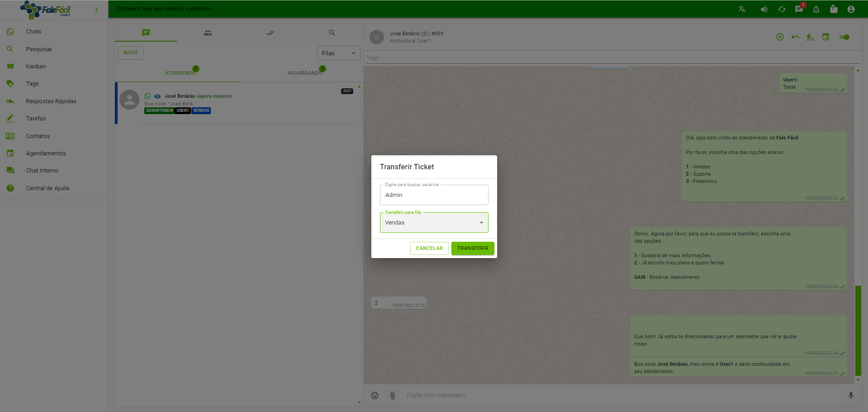Open the user account profile icon

click(x=851, y=10)
